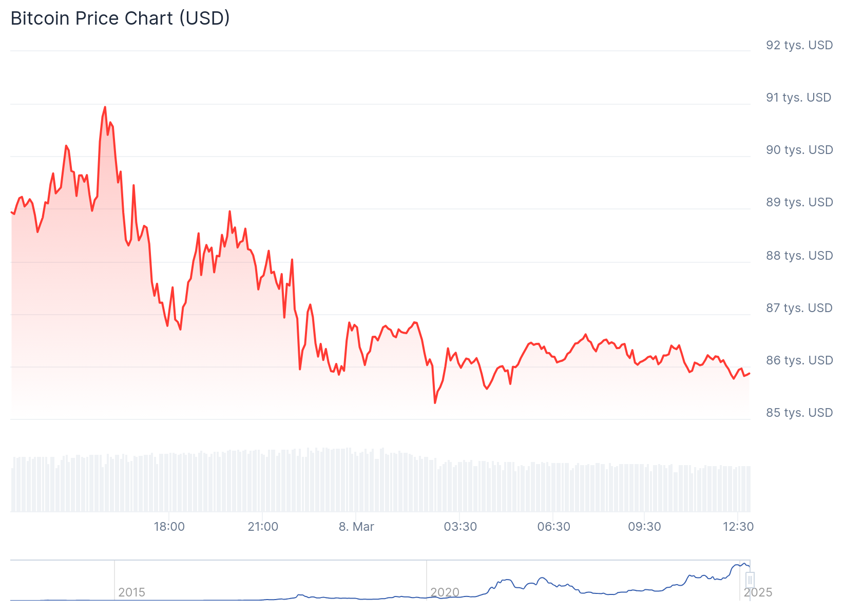Click the 85 tys. USD axis label
844x616 pixels.
point(799,413)
